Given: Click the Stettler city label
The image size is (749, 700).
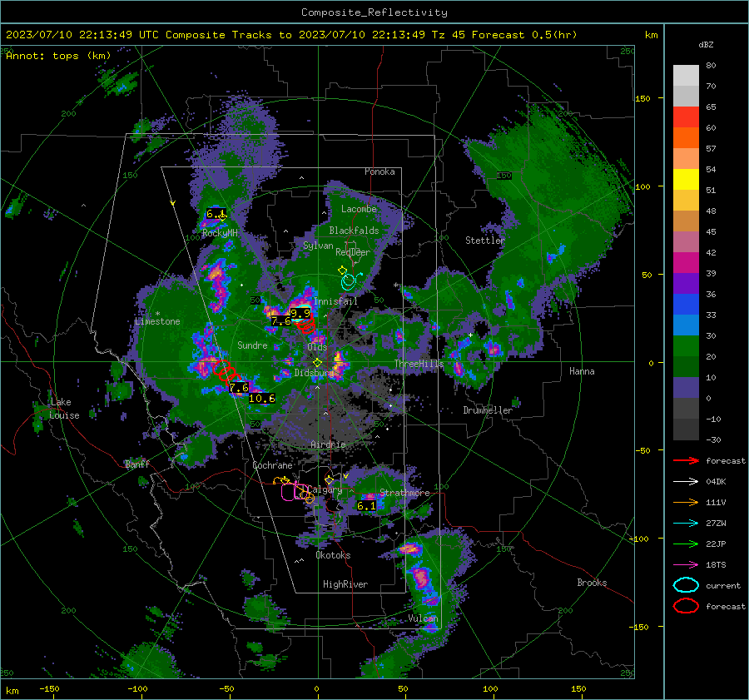Looking at the screenshot, I should pos(485,241).
